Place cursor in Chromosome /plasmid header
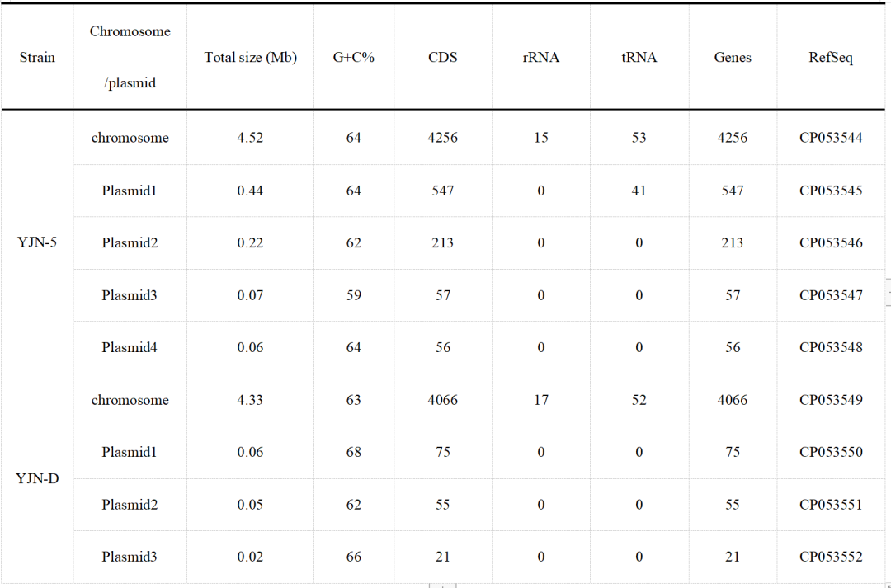Viewport: 891px width, 588px height. click(130, 58)
